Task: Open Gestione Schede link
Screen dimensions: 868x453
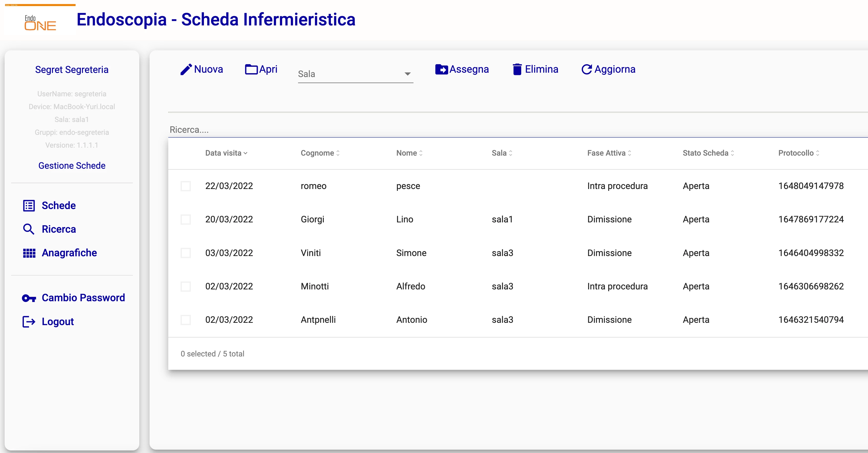Action: point(72,166)
